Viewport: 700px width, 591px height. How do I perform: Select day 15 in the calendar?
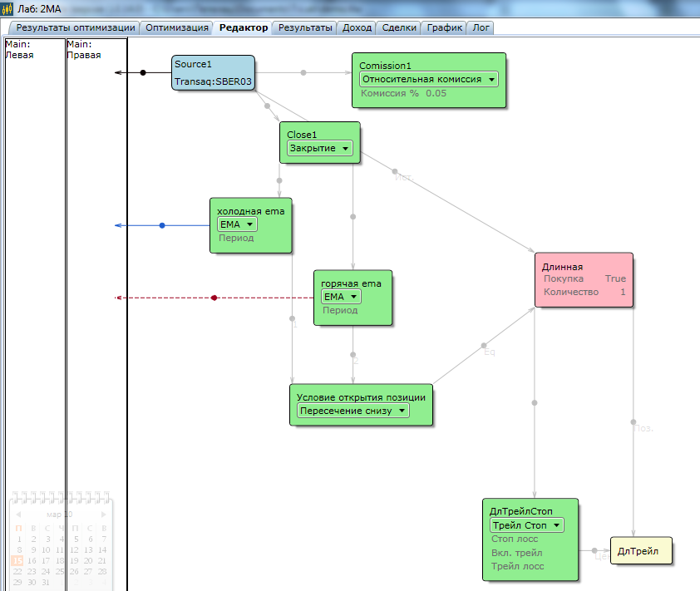point(17,561)
